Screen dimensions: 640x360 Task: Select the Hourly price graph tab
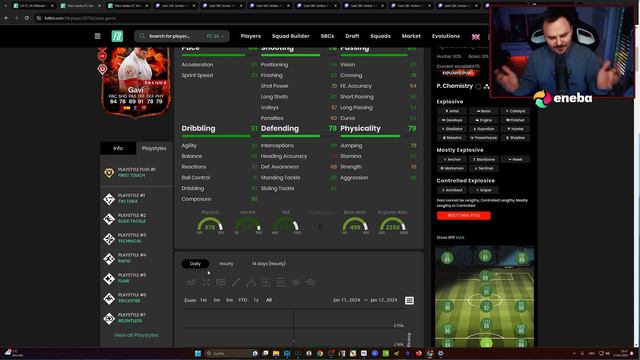tap(226, 264)
